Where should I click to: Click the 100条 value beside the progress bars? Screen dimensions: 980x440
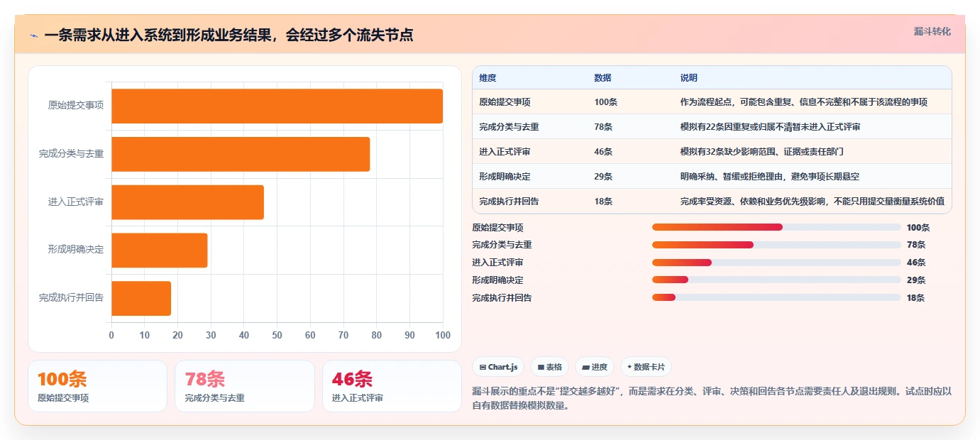[x=918, y=228]
